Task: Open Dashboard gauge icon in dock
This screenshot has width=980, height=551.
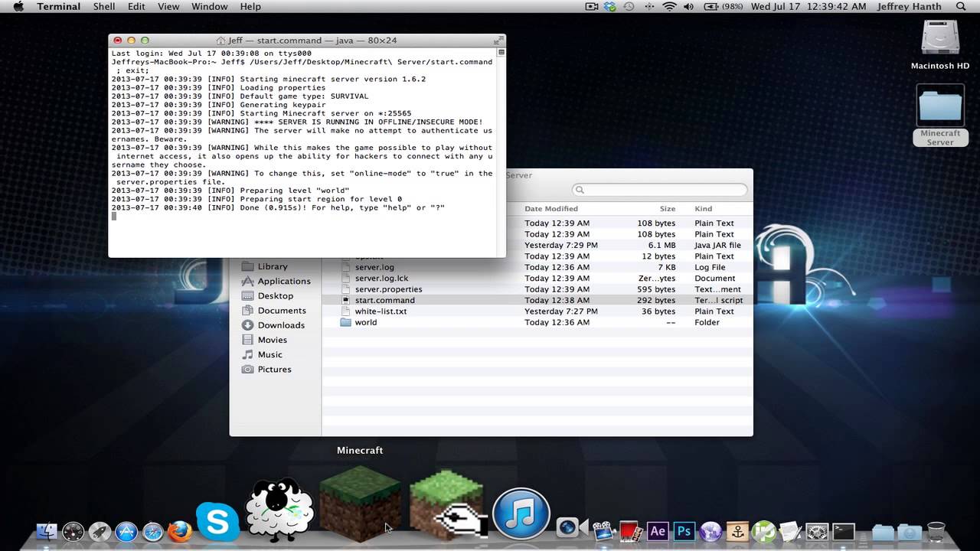Action: point(73,530)
